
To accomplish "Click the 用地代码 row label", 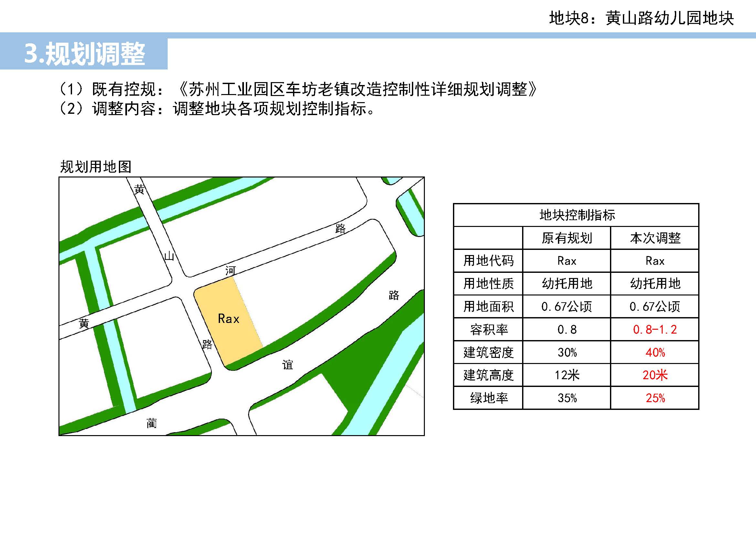I will coord(488,261).
